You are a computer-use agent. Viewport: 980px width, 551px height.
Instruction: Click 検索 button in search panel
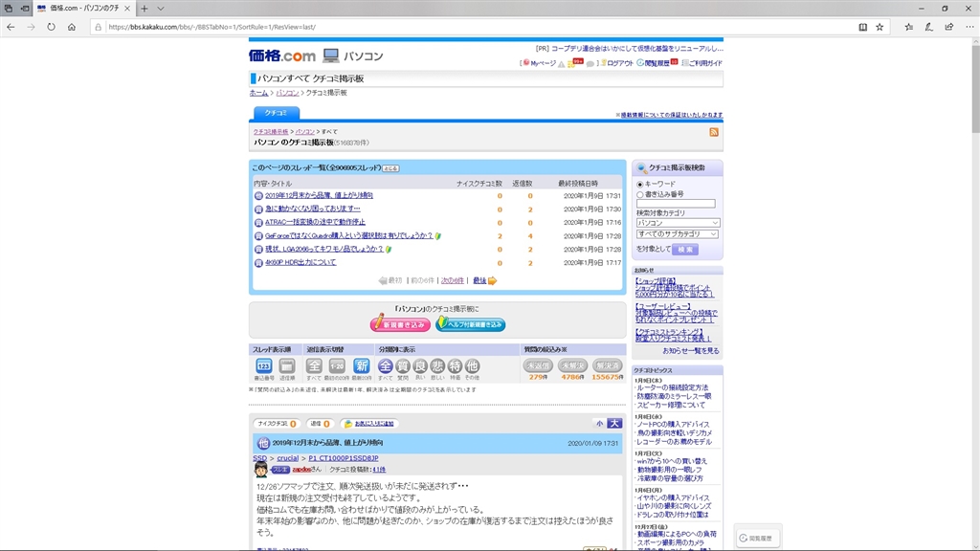[685, 250]
